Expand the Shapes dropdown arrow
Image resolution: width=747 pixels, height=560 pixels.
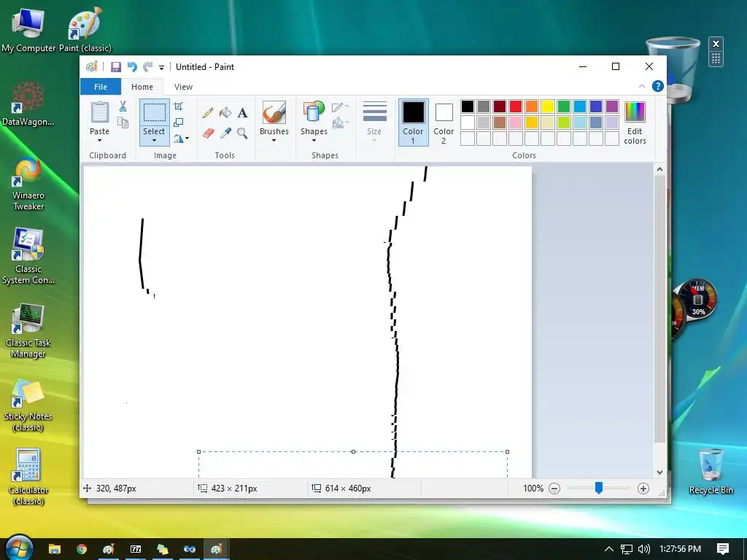coord(314,141)
